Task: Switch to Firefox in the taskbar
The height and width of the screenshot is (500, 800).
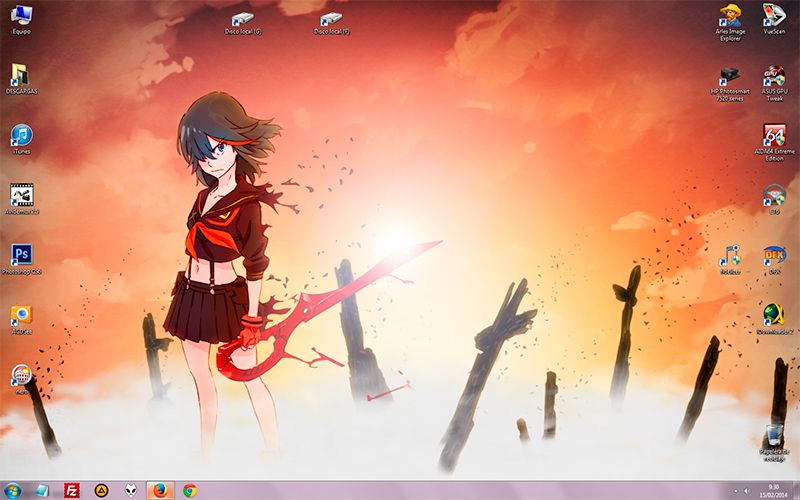Action: click(160, 491)
